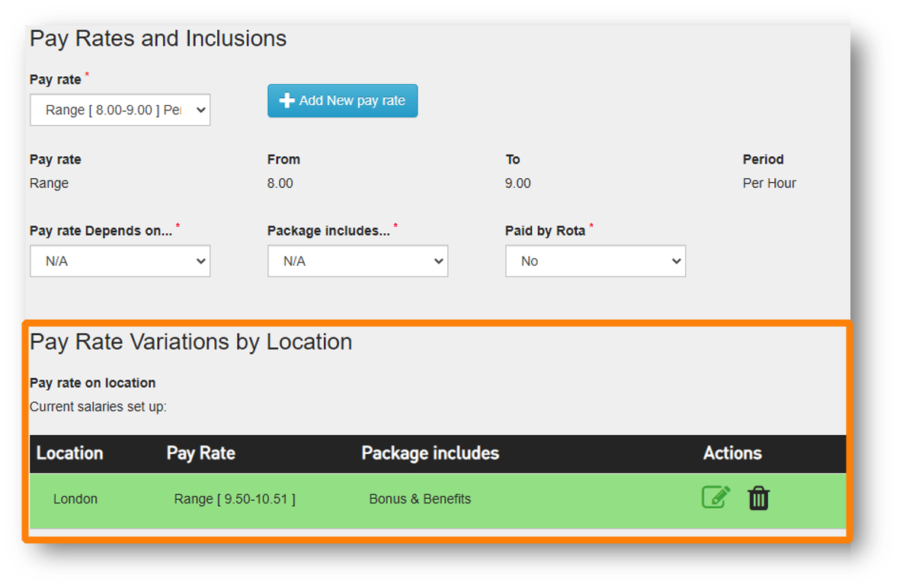Click the Package includes column header
The image size is (903, 588).
[430, 453]
